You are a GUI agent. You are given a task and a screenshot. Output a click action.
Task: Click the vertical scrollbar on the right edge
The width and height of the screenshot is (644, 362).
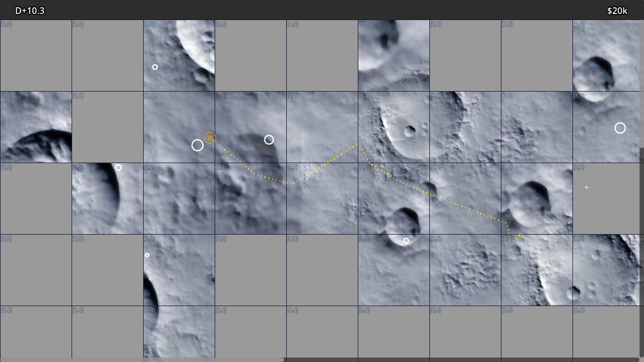[x=641, y=84]
